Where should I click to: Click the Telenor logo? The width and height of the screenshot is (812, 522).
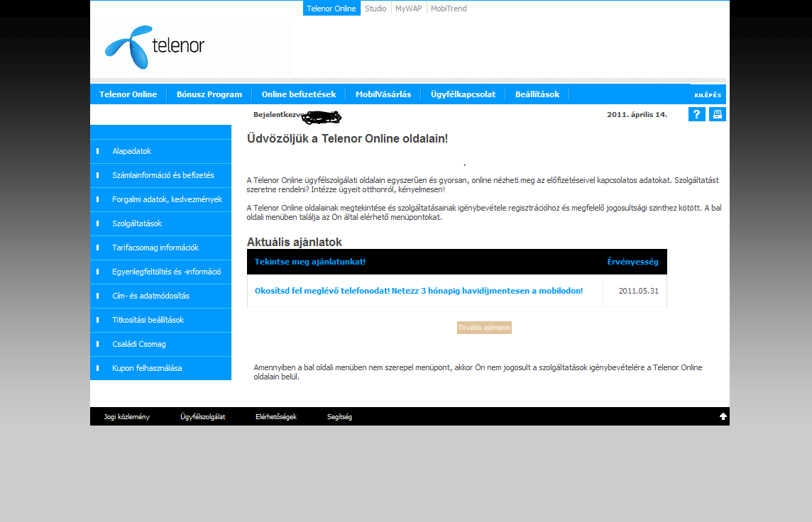(155, 47)
